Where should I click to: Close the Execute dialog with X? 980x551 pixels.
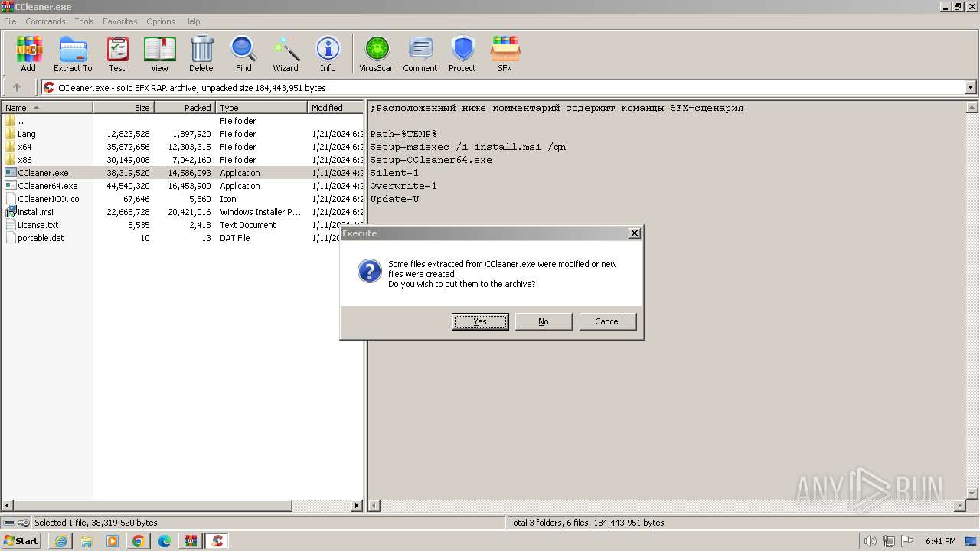(x=635, y=233)
